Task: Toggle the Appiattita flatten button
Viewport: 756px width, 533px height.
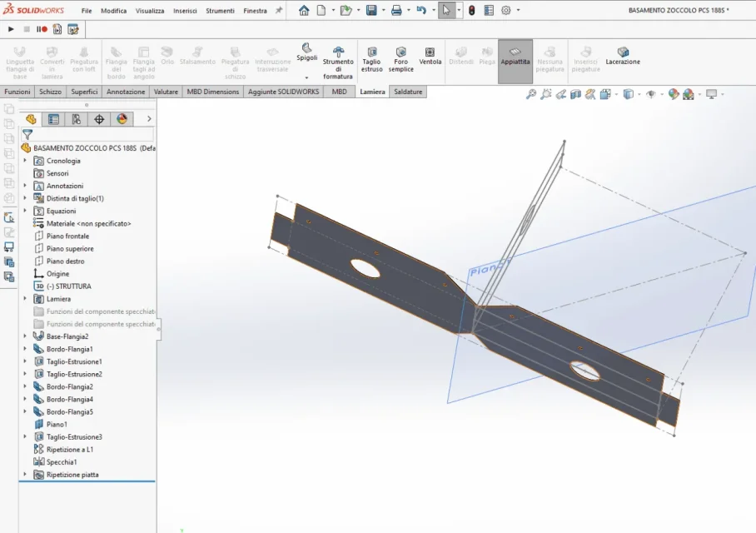Action: (x=515, y=61)
